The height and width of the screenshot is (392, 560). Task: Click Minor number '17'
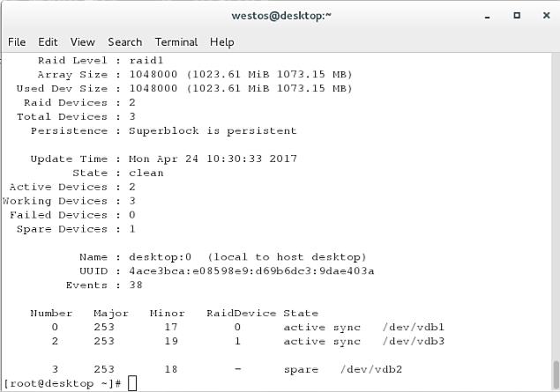coord(171,327)
